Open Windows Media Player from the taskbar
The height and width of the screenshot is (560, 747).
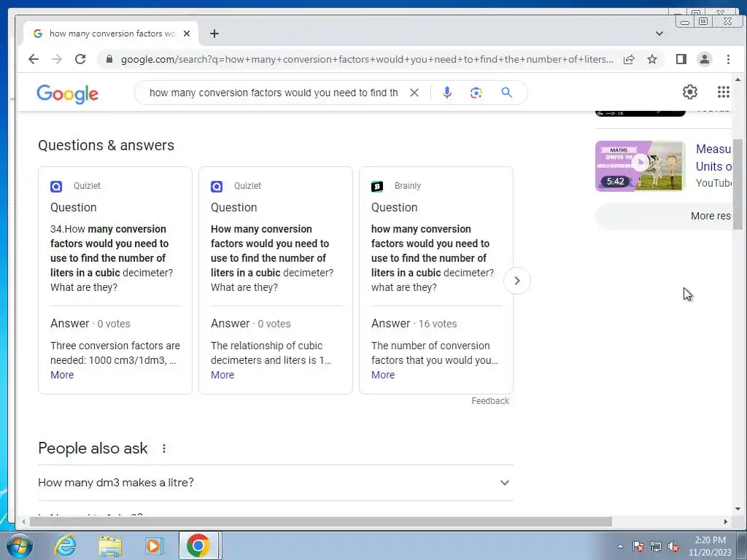(x=154, y=545)
